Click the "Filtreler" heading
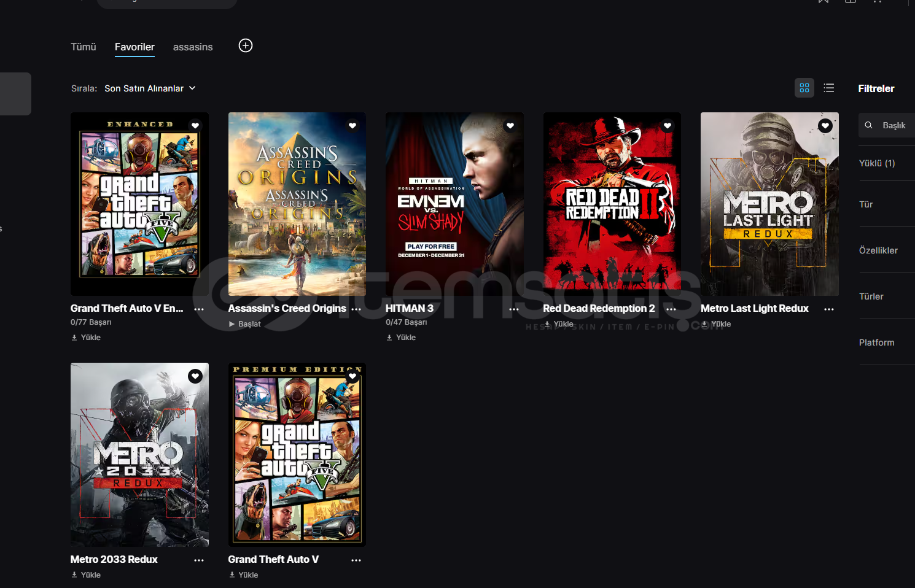 pyautogui.click(x=876, y=88)
